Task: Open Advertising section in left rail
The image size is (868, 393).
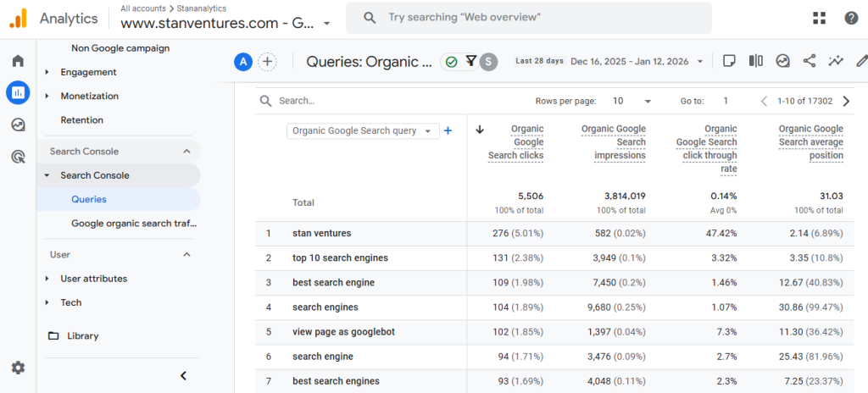Action: tap(18, 157)
